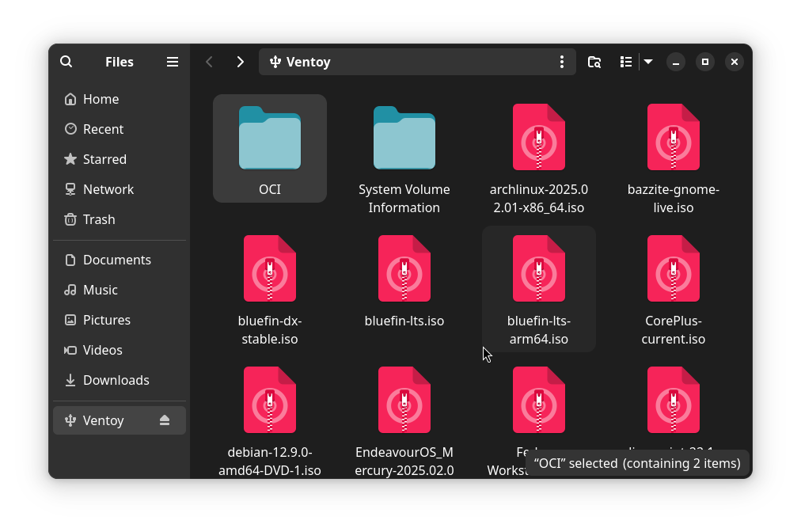
Task: Open Downloads in the sidebar
Action: coord(120,381)
